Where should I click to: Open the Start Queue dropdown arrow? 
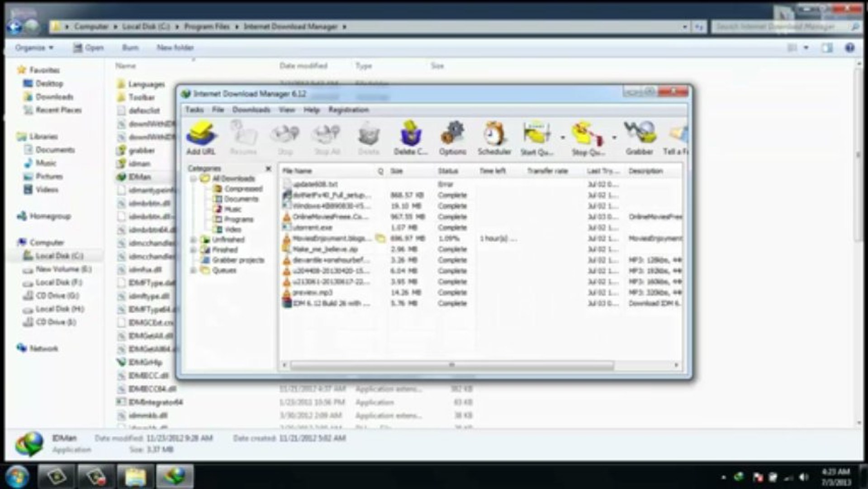pos(562,136)
